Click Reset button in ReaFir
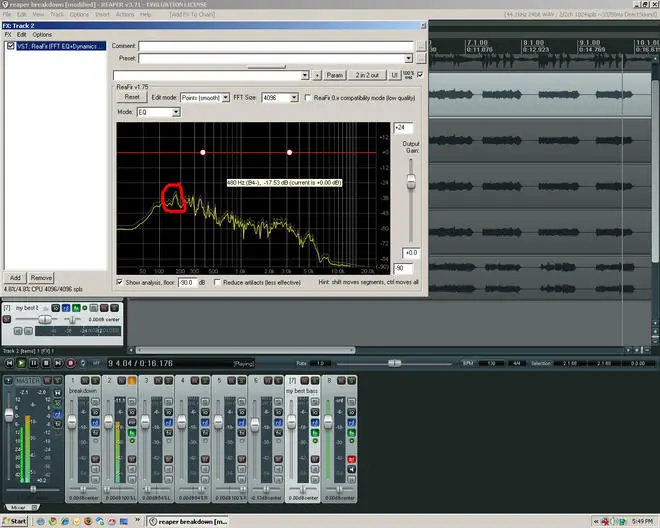Screen dimensions: 660x528 (132, 97)
